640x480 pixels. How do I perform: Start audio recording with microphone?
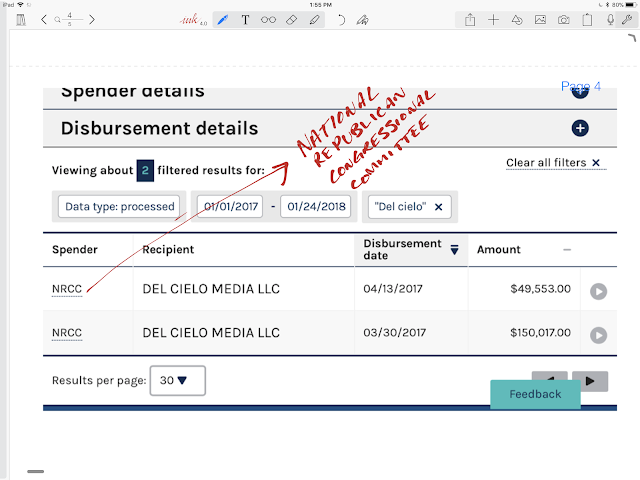pyautogui.click(x=610, y=20)
